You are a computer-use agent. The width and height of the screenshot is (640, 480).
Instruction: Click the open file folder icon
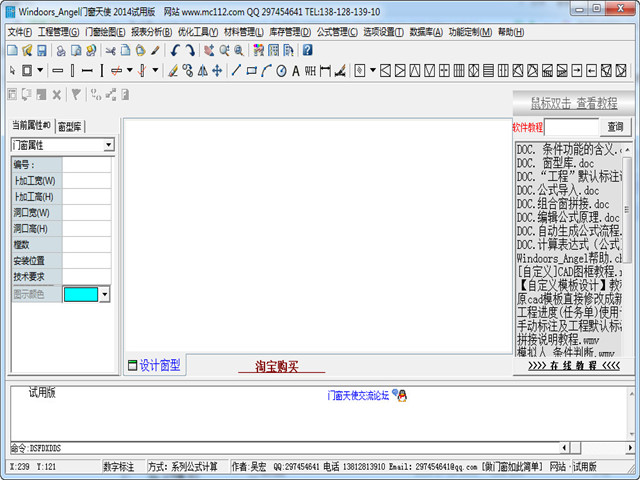pyautogui.click(x=27, y=50)
